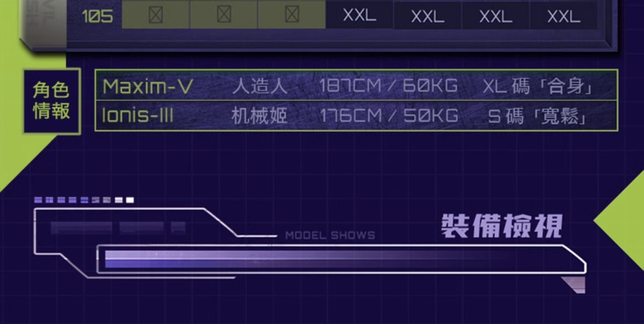Click the purple triangle ornament under the bar
The height and width of the screenshot is (324, 644).
point(574,285)
